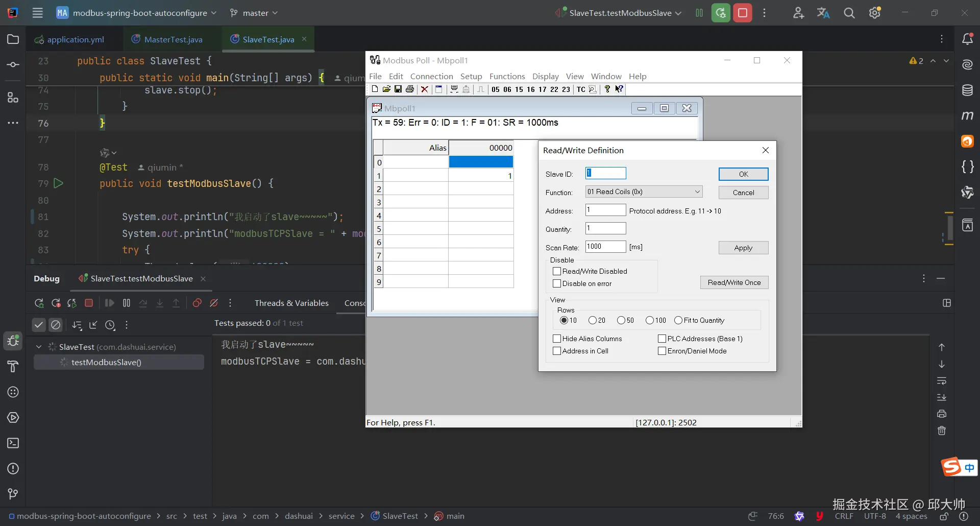The height and width of the screenshot is (526, 980).
Task: Select the 20 rows radio button
Action: click(593, 320)
